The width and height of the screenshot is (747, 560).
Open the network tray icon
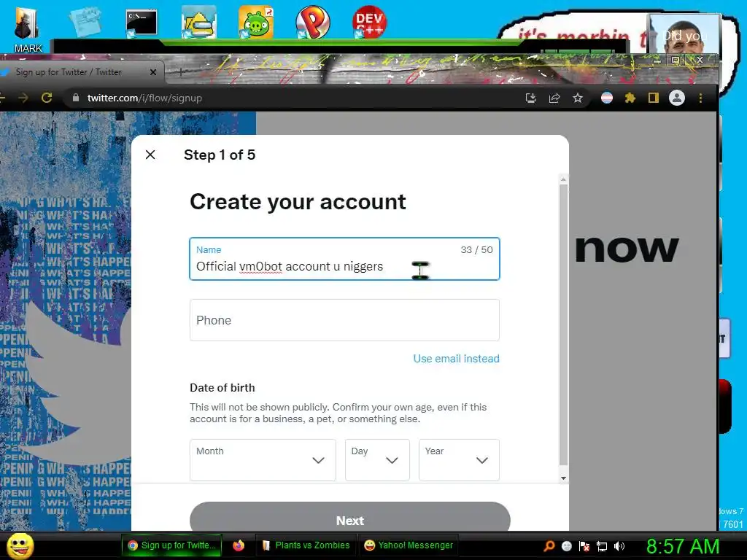602,546
